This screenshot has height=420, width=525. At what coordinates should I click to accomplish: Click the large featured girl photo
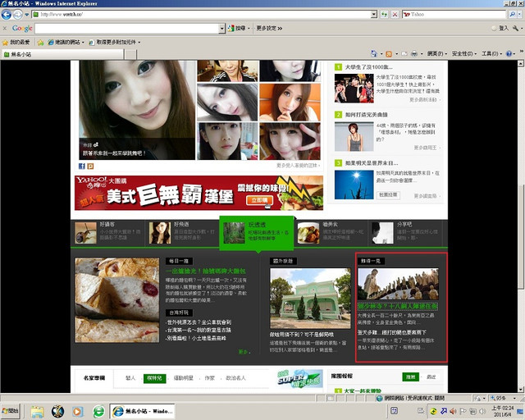137,110
